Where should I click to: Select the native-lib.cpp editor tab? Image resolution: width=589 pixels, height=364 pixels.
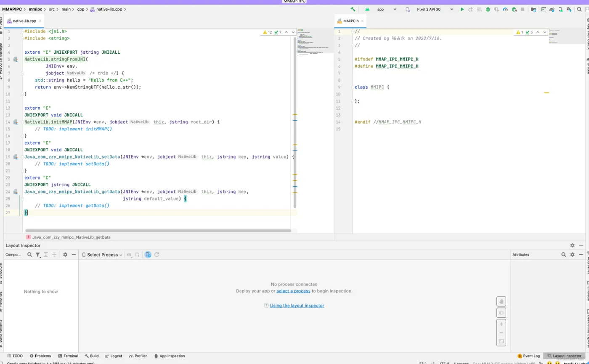(24, 21)
